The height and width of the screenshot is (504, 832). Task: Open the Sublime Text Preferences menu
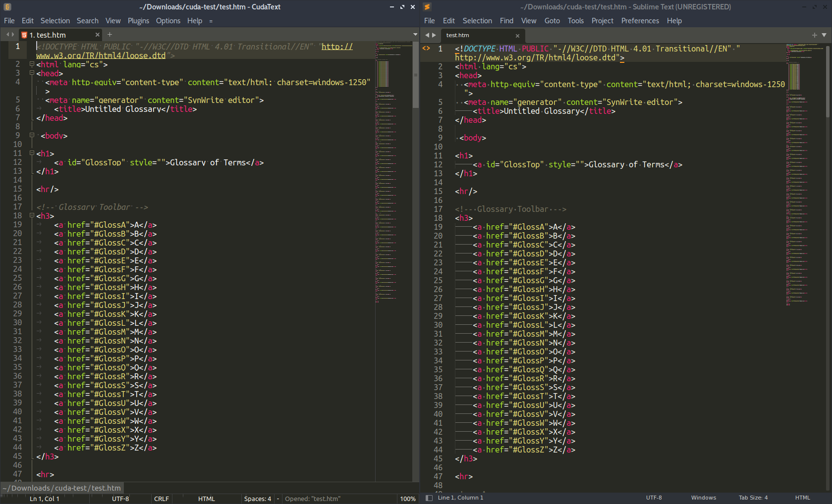pos(640,21)
